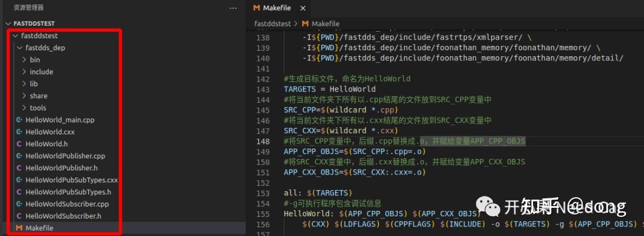Click the C++ icon beside HelloWorldPubSubTypes.cxx
Image resolution: width=644 pixels, height=236 pixels.
coord(19,180)
